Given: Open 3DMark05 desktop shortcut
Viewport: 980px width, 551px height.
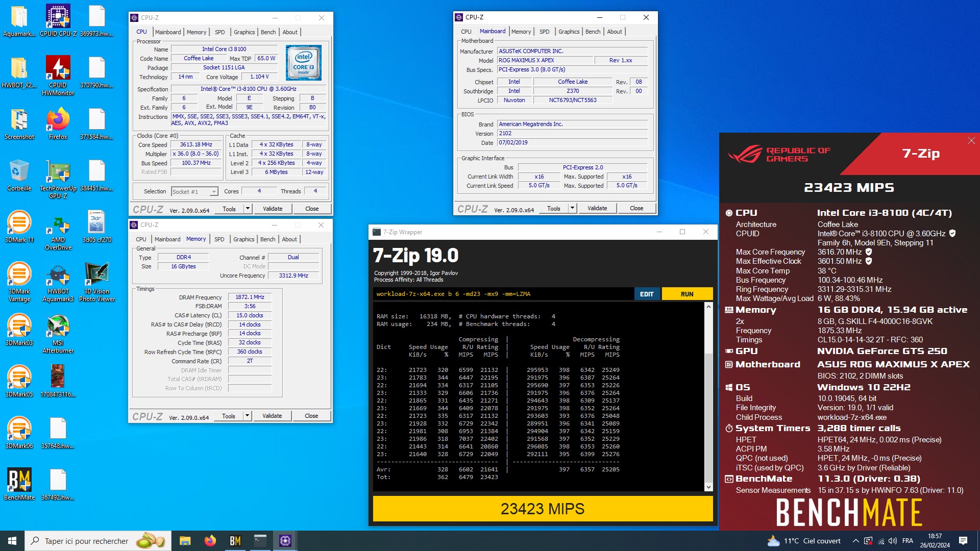Looking at the screenshot, I should (x=19, y=382).
